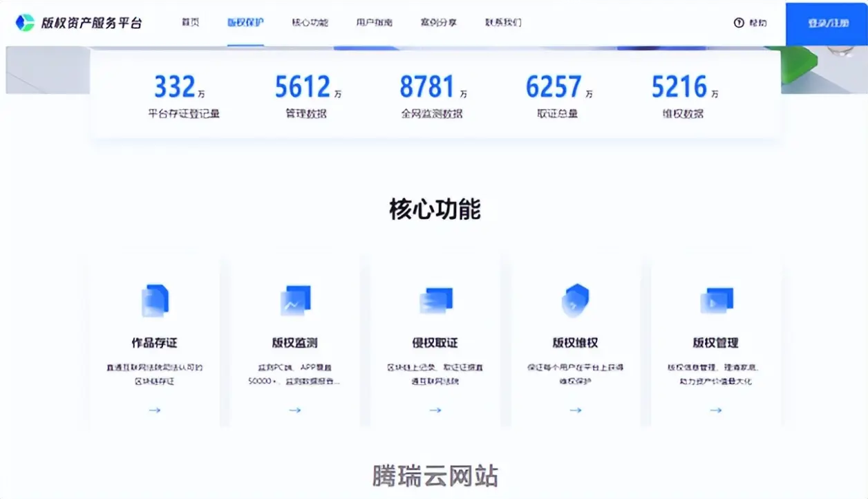Screen dimensions: 868x499
Task: Click the 全网监测数据 label
Action: (432, 114)
